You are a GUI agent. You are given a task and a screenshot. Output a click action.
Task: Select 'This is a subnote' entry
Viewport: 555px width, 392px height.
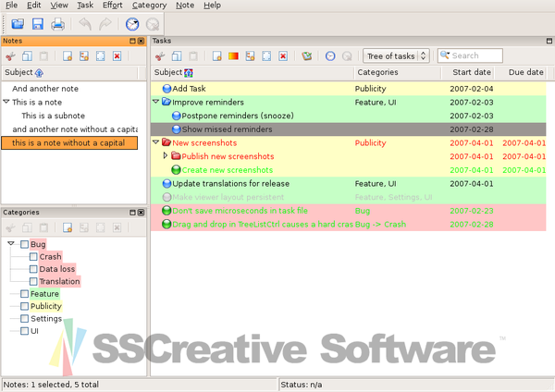pyautogui.click(x=53, y=116)
